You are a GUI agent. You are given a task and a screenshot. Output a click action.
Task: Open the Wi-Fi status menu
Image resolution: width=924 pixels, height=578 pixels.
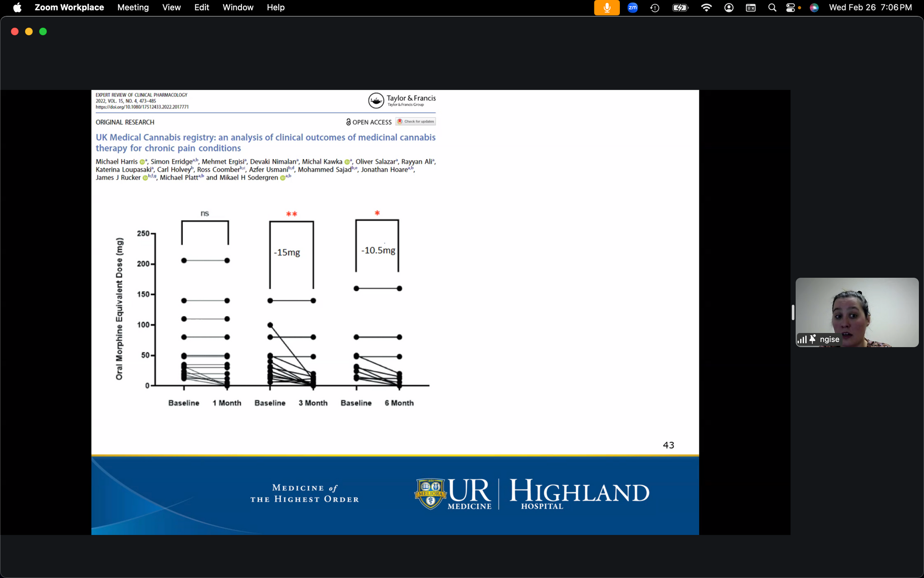[x=706, y=8]
